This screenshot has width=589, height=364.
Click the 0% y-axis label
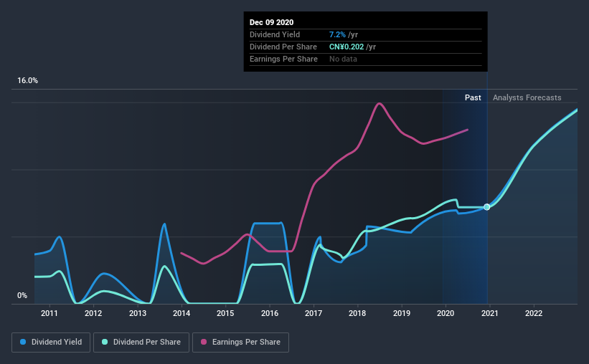pos(22,296)
